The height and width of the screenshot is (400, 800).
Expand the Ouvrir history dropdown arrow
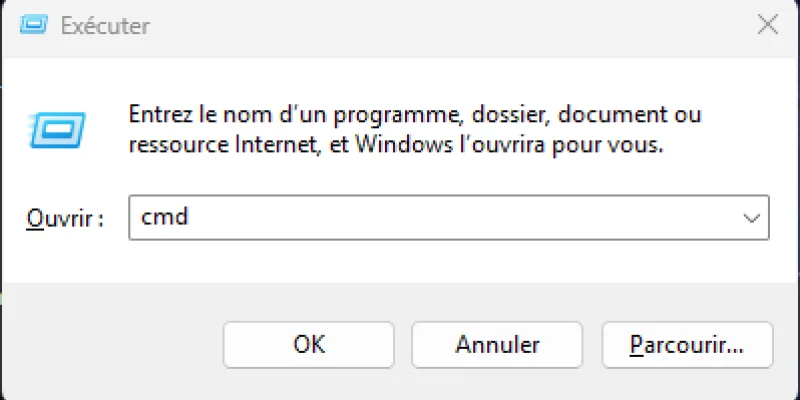[751, 217]
